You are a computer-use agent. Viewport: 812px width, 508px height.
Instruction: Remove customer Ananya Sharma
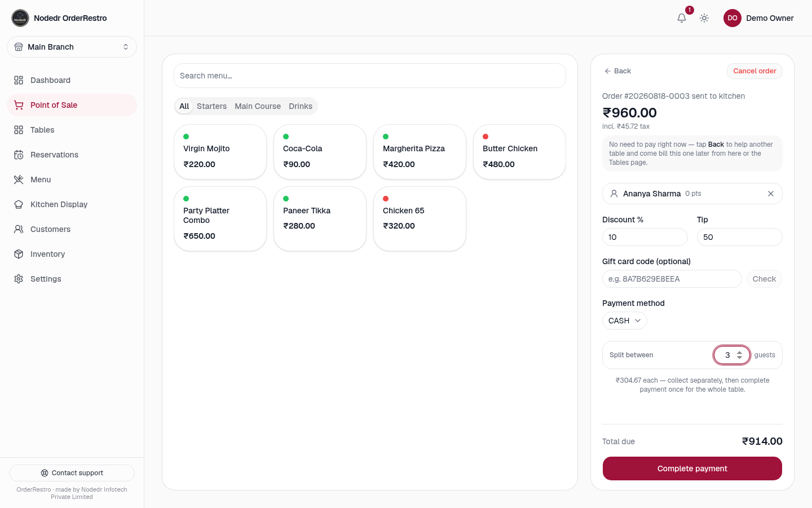pos(771,194)
